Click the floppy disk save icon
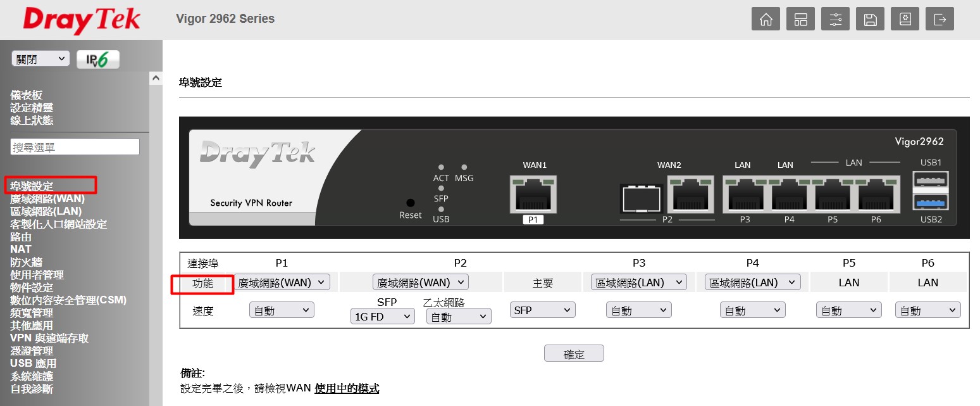 click(870, 19)
